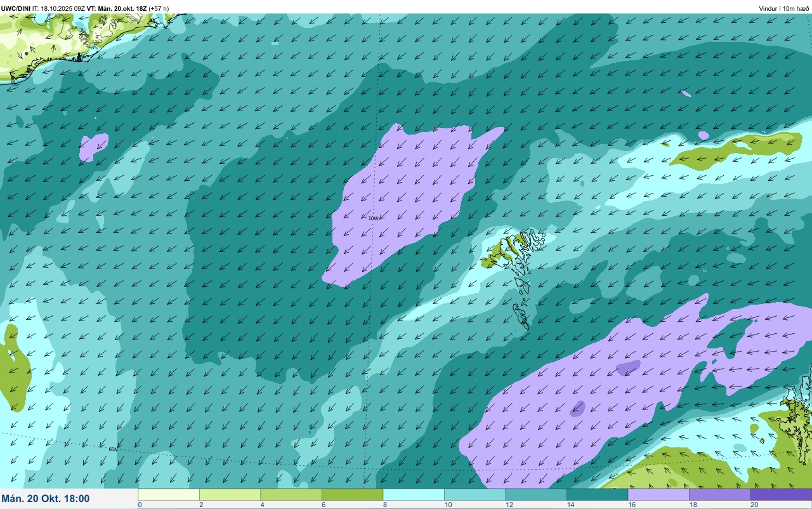Click the green elongated patch at the left edge
Viewport: 812px width, 509px height.
(14, 367)
